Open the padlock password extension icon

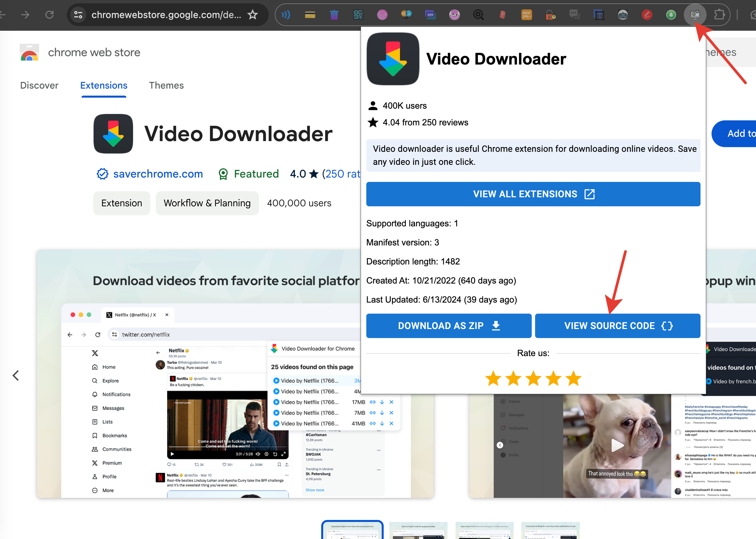(x=550, y=15)
